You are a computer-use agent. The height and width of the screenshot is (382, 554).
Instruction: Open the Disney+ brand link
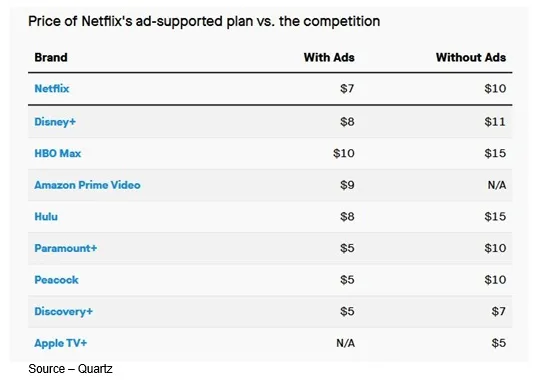tap(55, 122)
